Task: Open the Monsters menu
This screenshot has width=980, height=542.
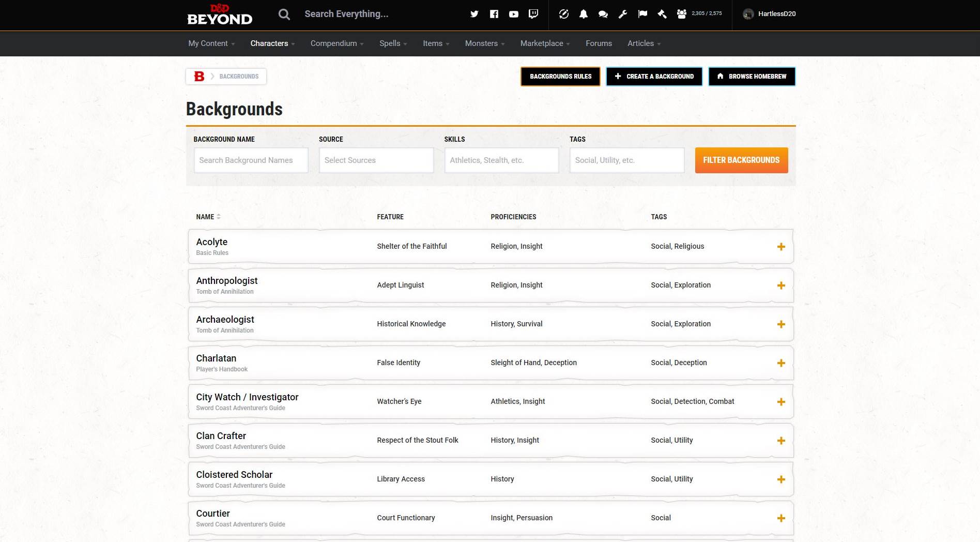Action: coord(485,43)
